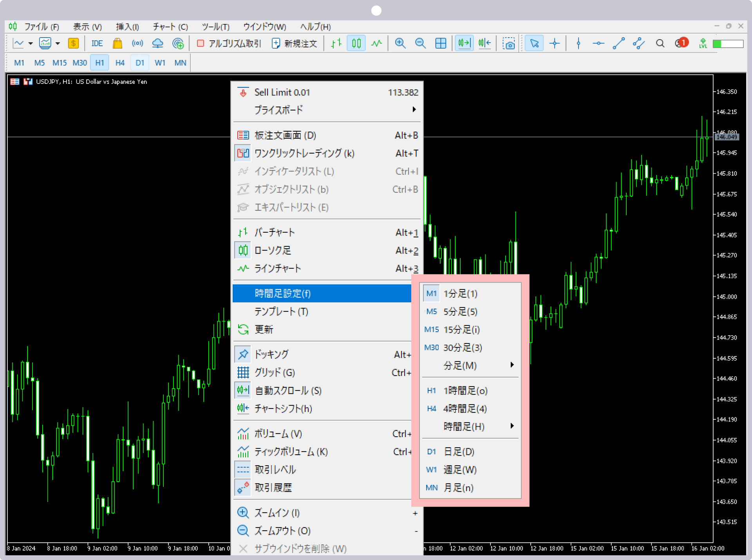Viewport: 752px width, 560px height.
Task: Select the equidistant channel tool
Action: click(639, 43)
